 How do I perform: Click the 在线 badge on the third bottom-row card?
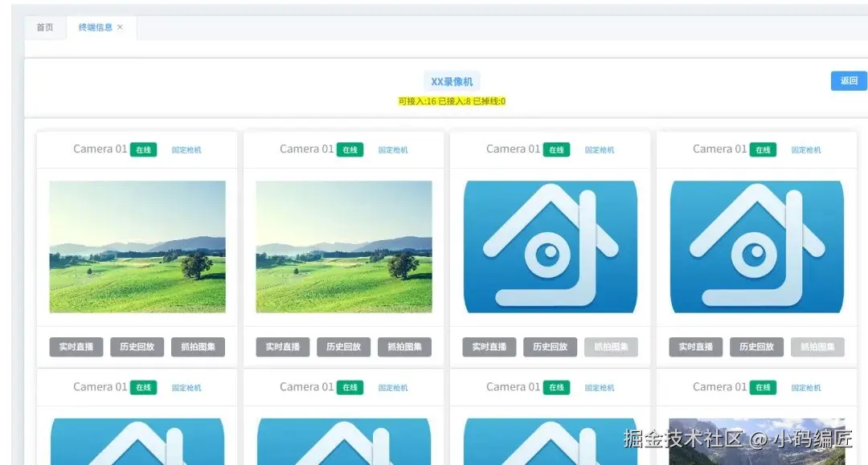(x=556, y=388)
